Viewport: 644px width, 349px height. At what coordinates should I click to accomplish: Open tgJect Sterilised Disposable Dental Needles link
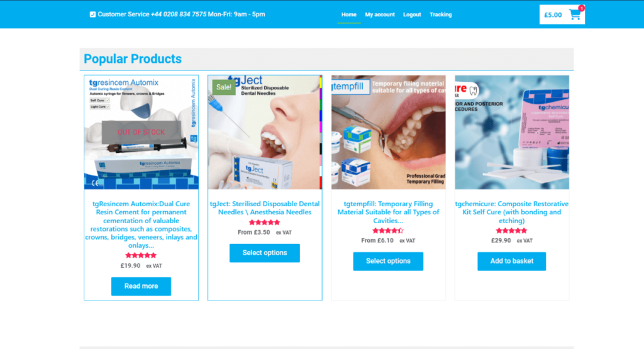click(x=265, y=208)
